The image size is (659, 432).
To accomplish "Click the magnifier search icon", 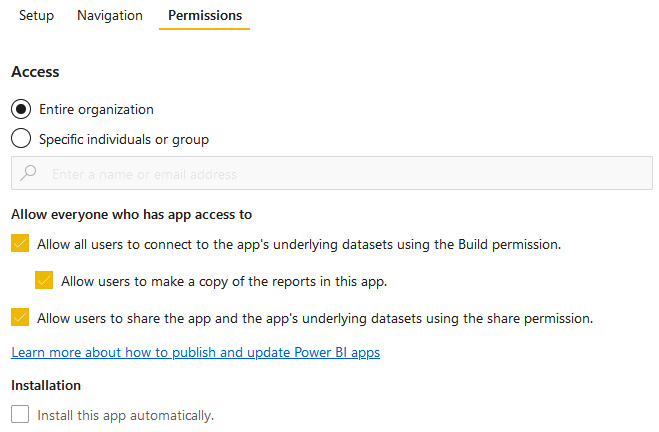I will [x=30, y=173].
